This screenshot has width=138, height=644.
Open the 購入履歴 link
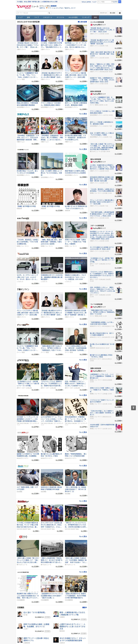(x=112, y=13)
